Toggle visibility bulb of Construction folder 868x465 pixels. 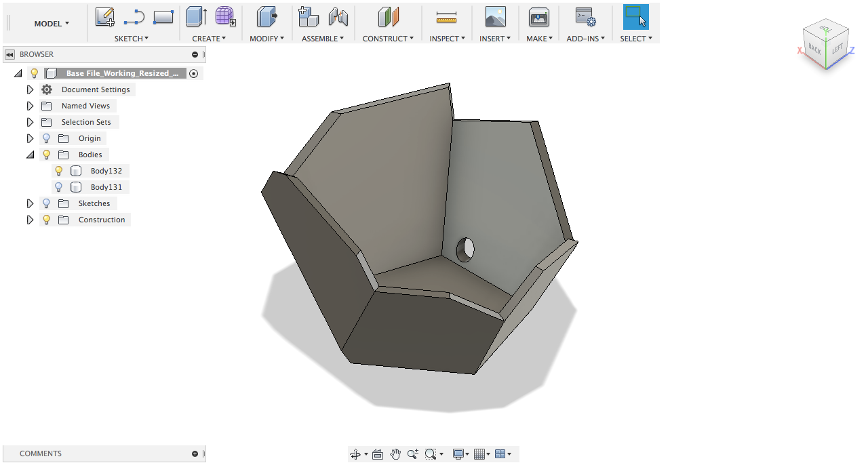click(47, 220)
